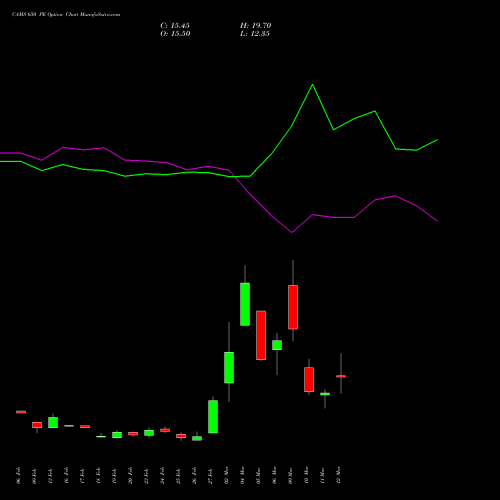Click the green candle above 27 Feb
This screenshot has height=500, width=500.
pos(213,417)
